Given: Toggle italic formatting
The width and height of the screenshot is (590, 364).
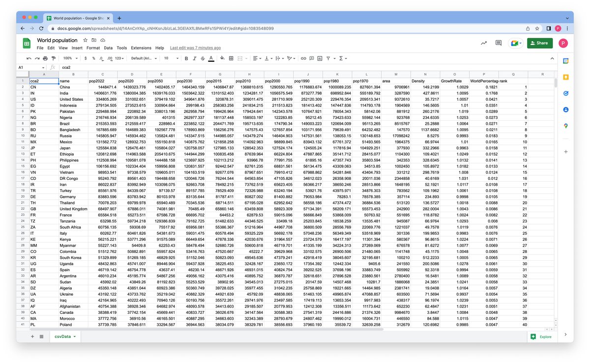Looking at the screenshot, I should (x=195, y=58).
